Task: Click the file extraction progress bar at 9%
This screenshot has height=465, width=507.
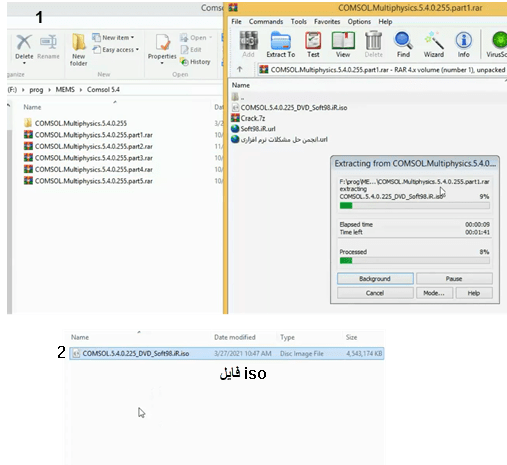Action: tap(415, 206)
